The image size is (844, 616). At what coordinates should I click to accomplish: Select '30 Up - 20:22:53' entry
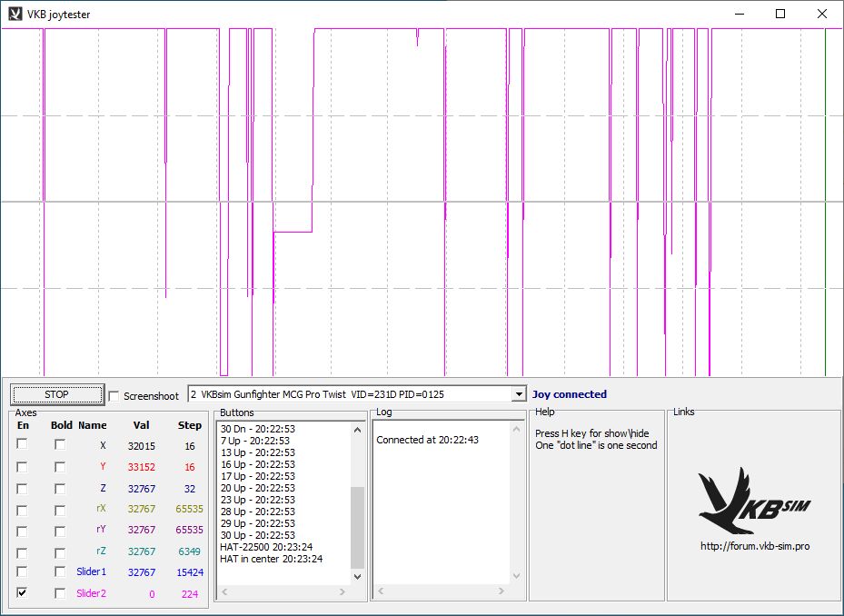[x=258, y=535]
